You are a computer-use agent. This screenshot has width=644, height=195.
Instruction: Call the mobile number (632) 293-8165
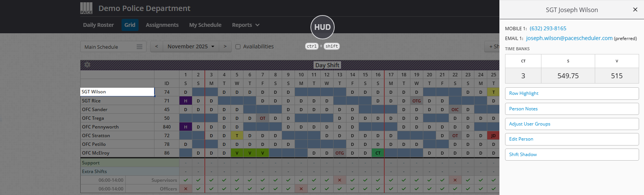[548, 28]
